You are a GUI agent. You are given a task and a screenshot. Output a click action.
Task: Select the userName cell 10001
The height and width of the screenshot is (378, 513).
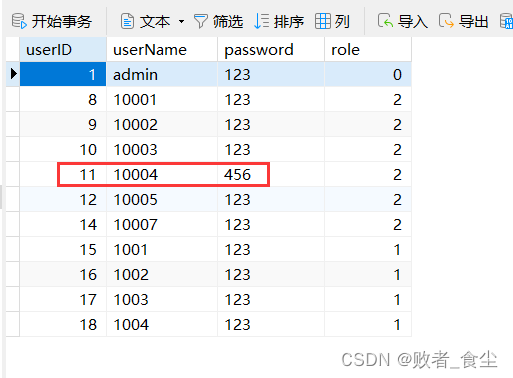tap(162, 99)
